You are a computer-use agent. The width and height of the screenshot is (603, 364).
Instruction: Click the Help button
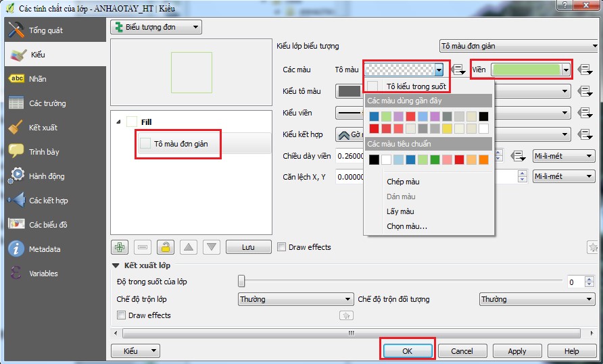point(571,351)
